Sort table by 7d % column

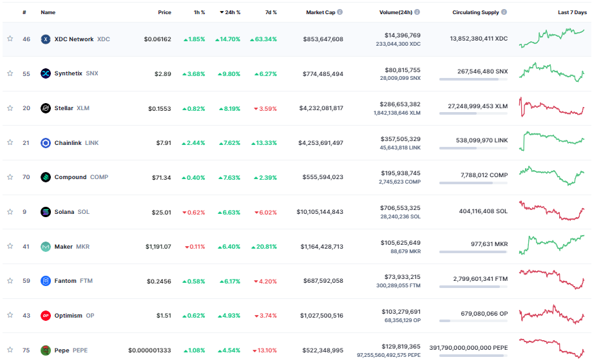coord(271,12)
